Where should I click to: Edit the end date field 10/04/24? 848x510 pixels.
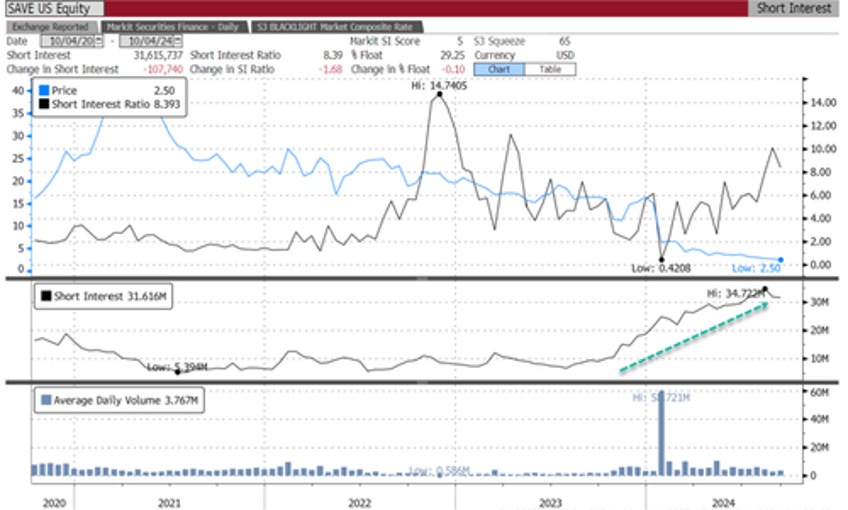point(150,41)
